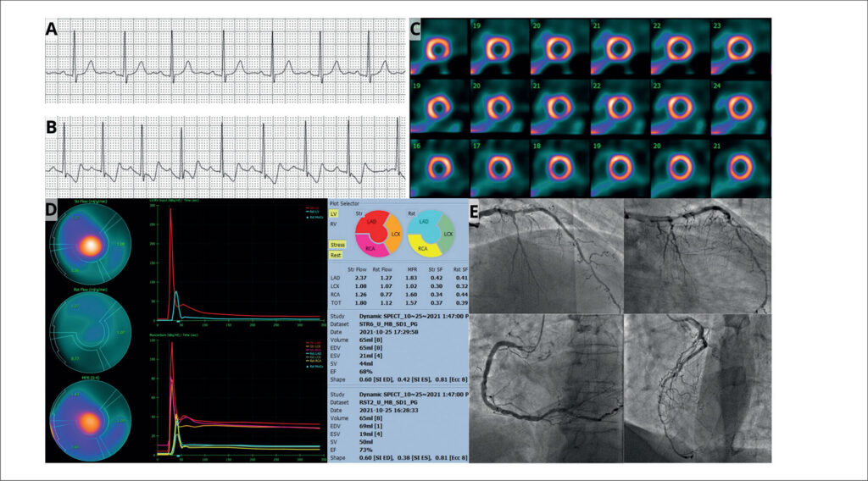The width and height of the screenshot is (868, 481).
Task: Toggle the Stress plot button
Action: [x=337, y=244]
